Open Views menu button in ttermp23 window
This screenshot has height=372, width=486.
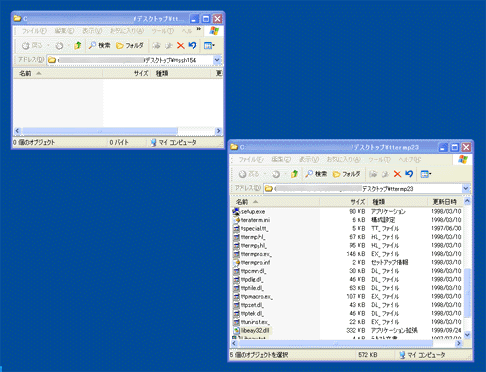(x=426, y=174)
